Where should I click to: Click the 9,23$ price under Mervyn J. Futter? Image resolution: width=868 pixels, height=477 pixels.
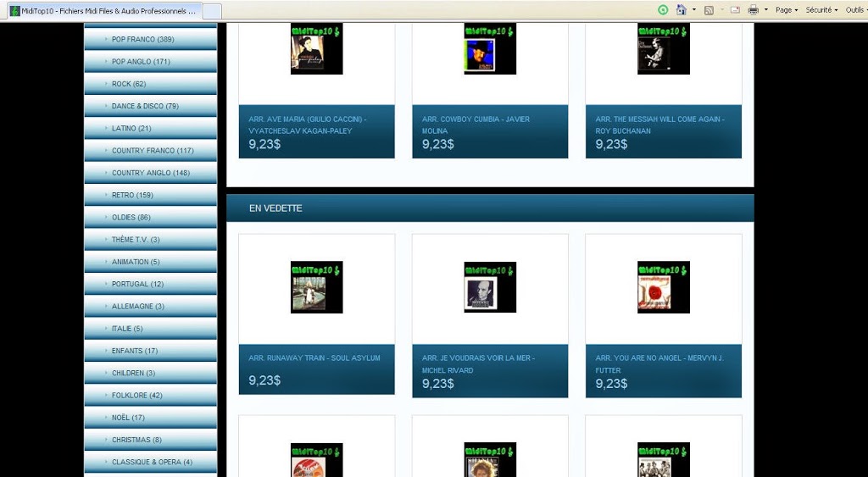pos(611,384)
